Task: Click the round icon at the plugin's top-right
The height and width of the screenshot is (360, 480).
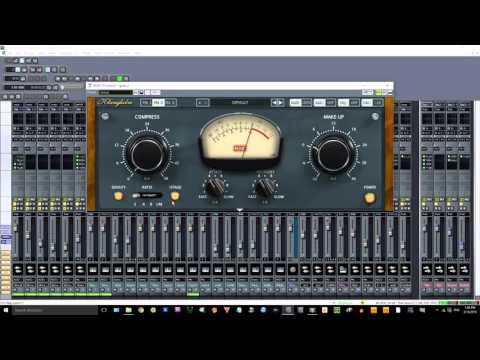Action: click(375, 116)
